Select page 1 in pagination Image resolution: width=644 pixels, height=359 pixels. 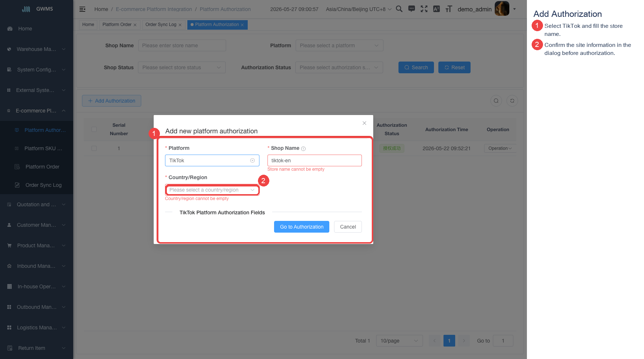[449, 341]
